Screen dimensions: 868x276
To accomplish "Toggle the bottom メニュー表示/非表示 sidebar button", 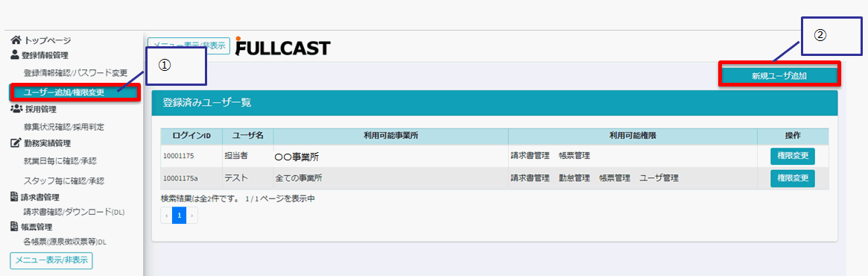I will (51, 260).
